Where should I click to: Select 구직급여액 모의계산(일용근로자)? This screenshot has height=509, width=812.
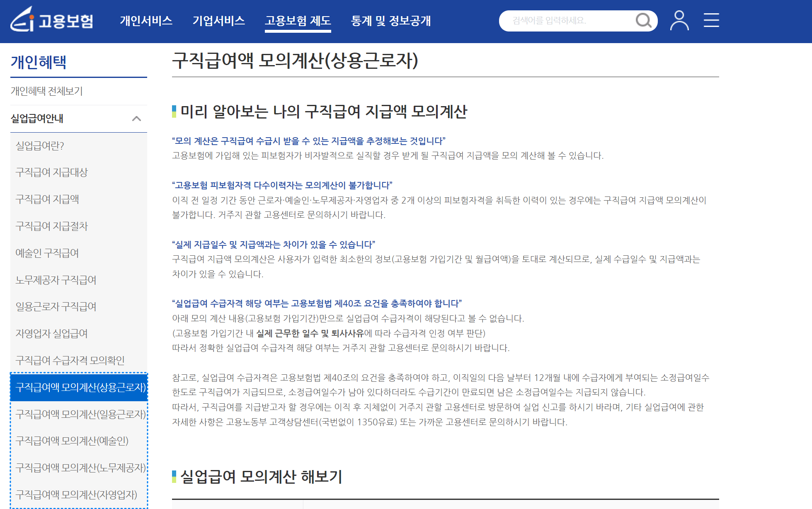81,414
